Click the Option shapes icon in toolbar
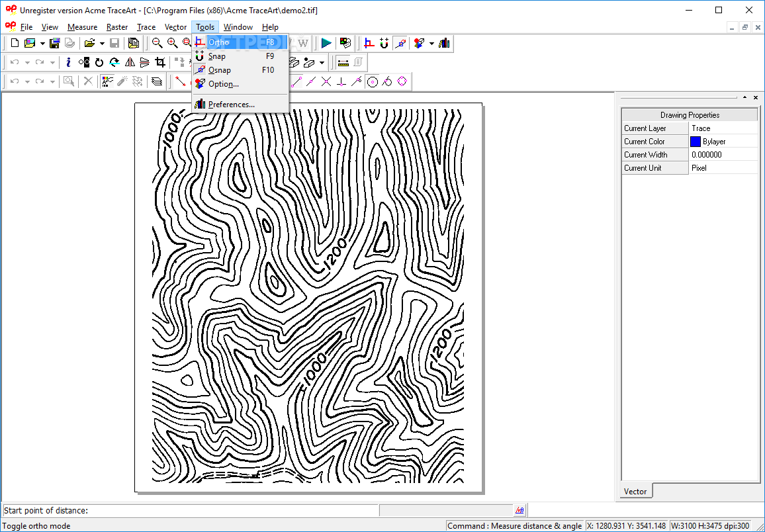765x532 pixels. coord(419,44)
